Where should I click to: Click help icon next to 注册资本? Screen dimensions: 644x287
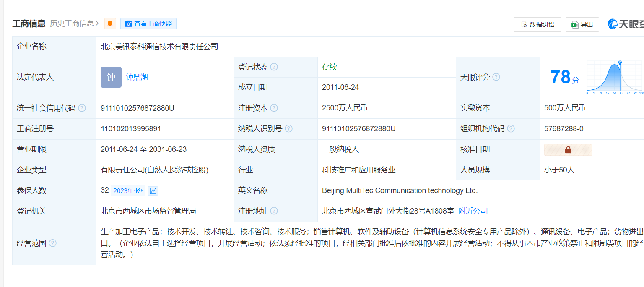click(x=274, y=108)
